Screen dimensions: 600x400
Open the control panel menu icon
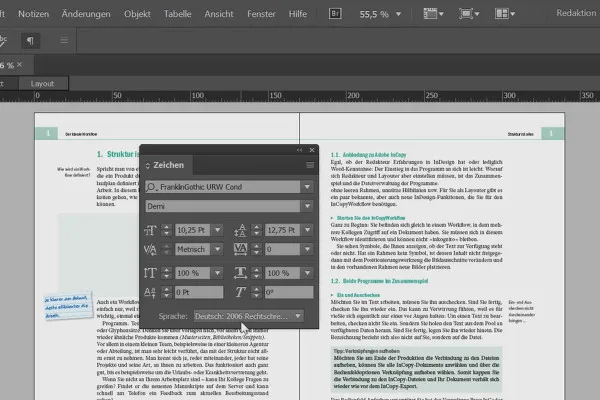[64, 40]
